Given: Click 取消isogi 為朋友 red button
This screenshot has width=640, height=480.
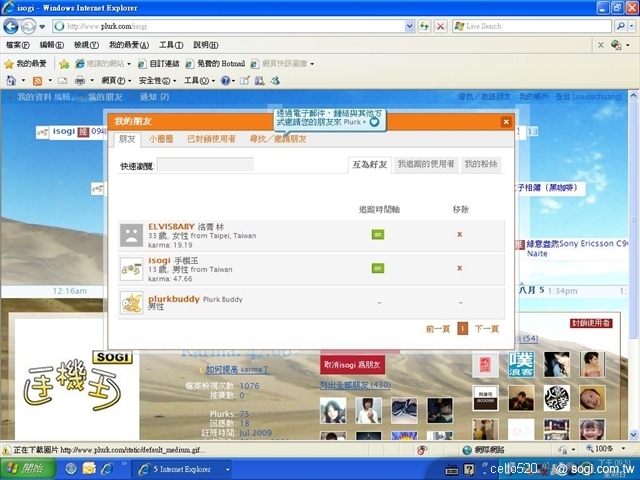Looking at the screenshot, I should pos(352,365).
